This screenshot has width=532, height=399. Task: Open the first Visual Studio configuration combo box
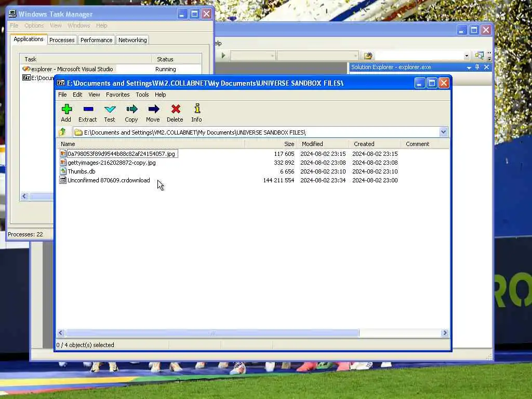pyautogui.click(x=253, y=55)
